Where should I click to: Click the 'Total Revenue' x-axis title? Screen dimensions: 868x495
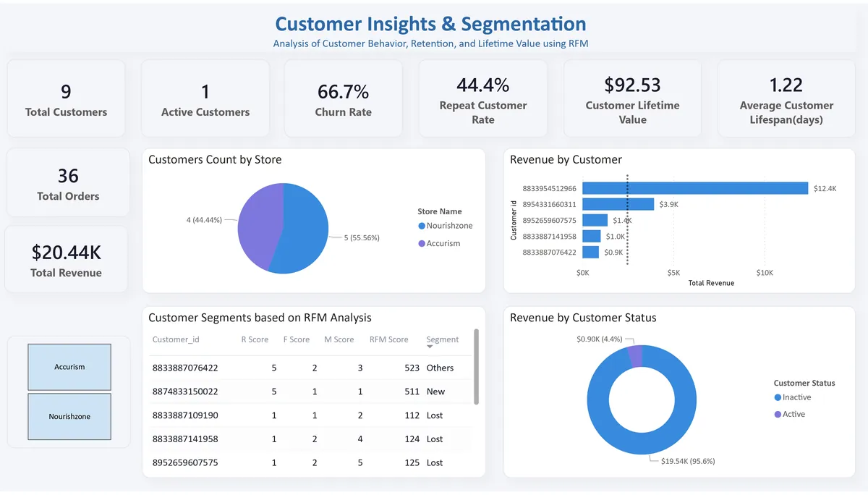711,283
